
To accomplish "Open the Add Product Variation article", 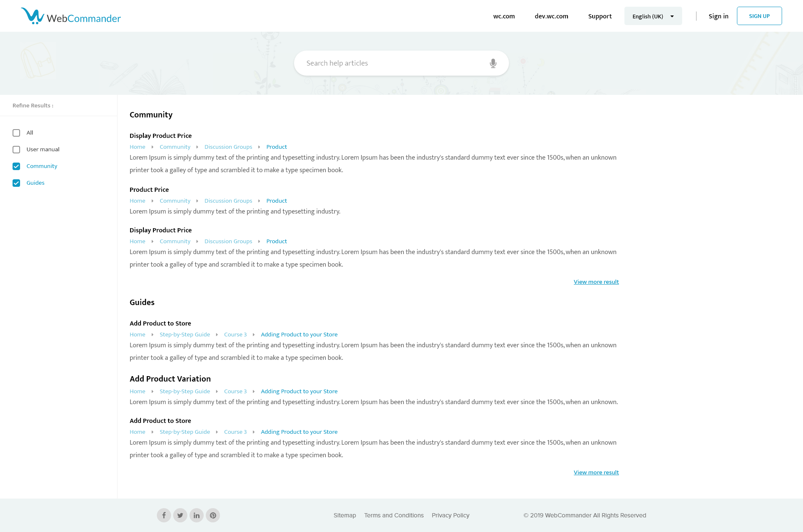I will coord(170,379).
